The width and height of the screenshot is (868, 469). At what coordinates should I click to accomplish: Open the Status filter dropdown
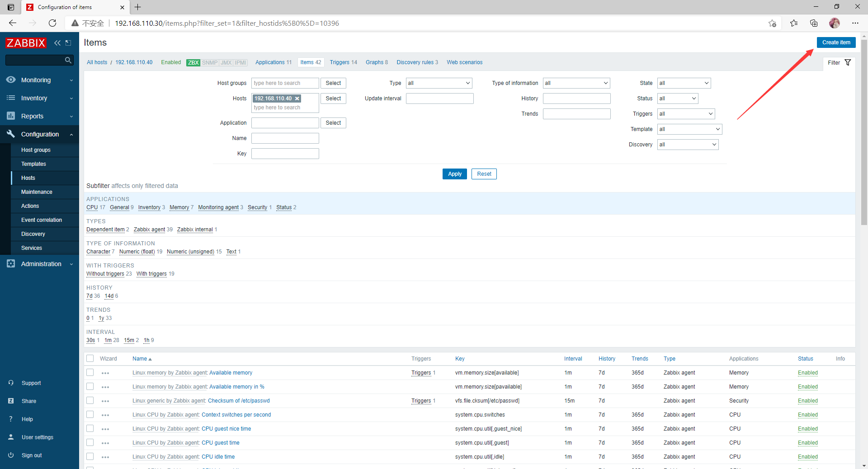click(x=678, y=98)
